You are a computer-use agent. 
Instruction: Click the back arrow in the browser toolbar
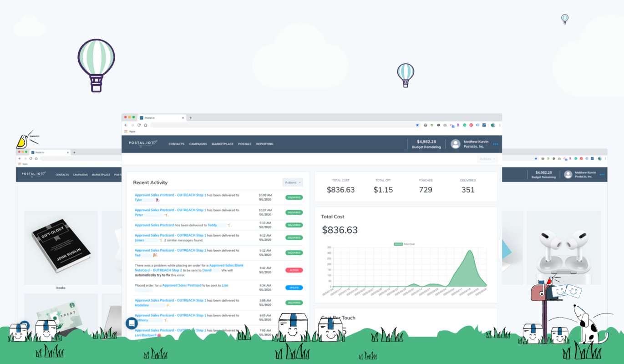pos(126,125)
